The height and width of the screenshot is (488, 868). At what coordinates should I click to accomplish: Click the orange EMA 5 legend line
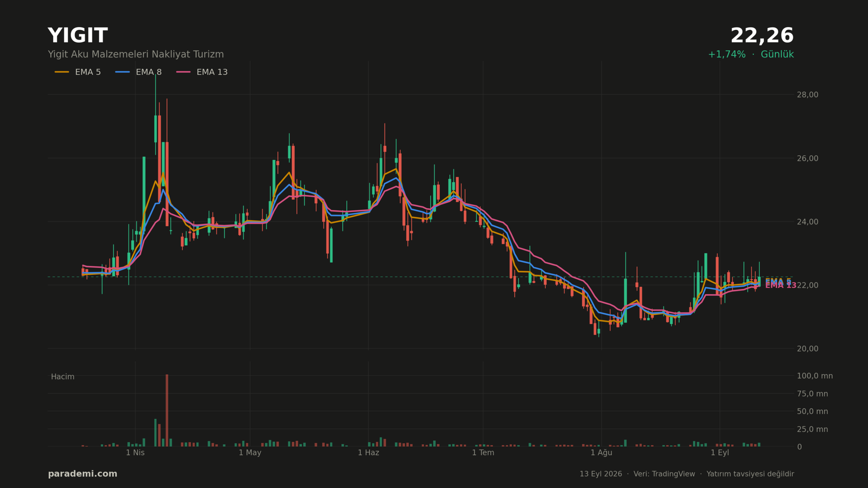[x=62, y=72]
